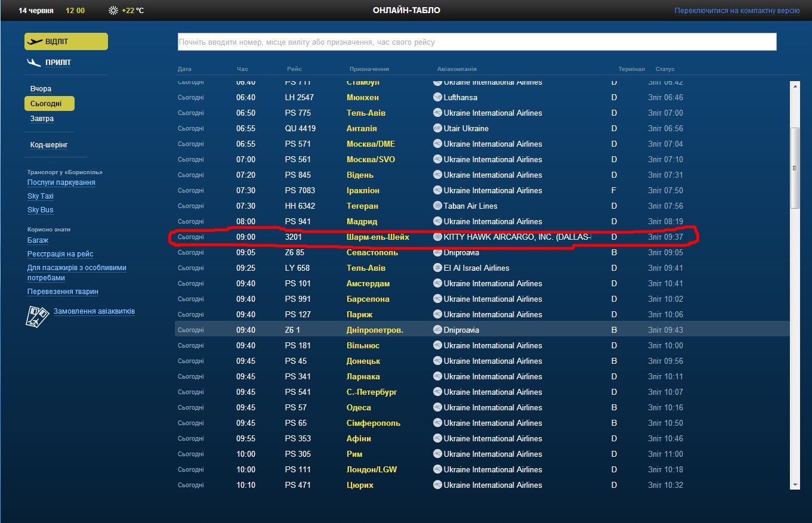This screenshot has height=523, width=812.
Task: Click the Dniproavia logo in Севастополь row
Action: pyautogui.click(x=438, y=252)
